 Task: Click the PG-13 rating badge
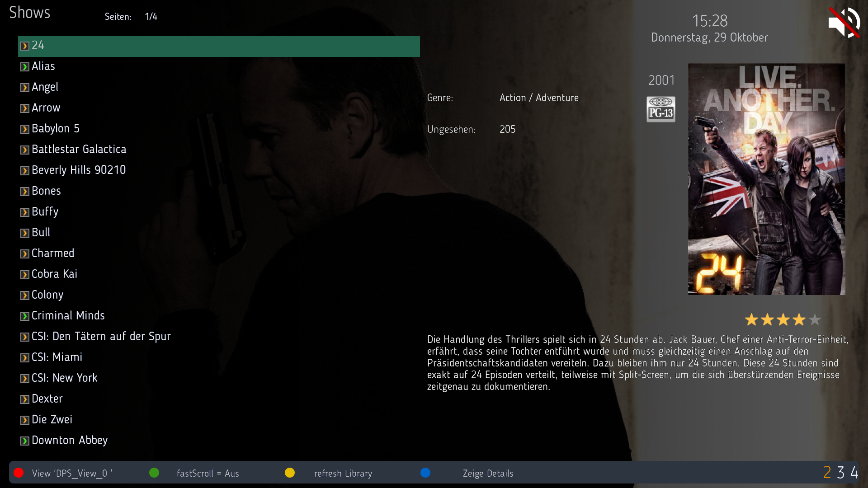click(661, 109)
